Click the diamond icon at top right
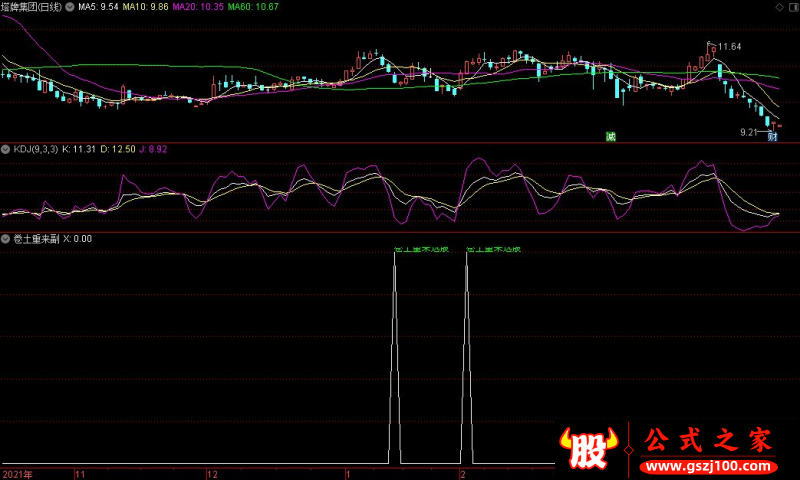The height and width of the screenshot is (480, 800). [779, 7]
